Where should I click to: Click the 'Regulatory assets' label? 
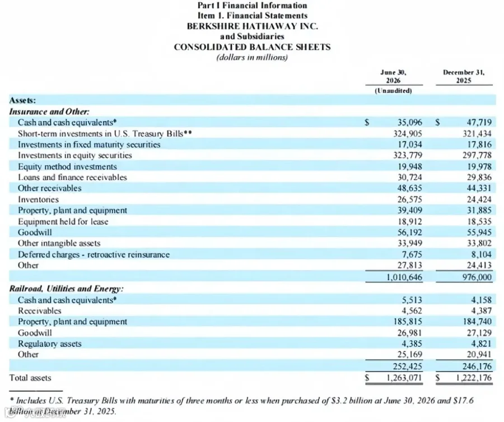[x=49, y=344]
